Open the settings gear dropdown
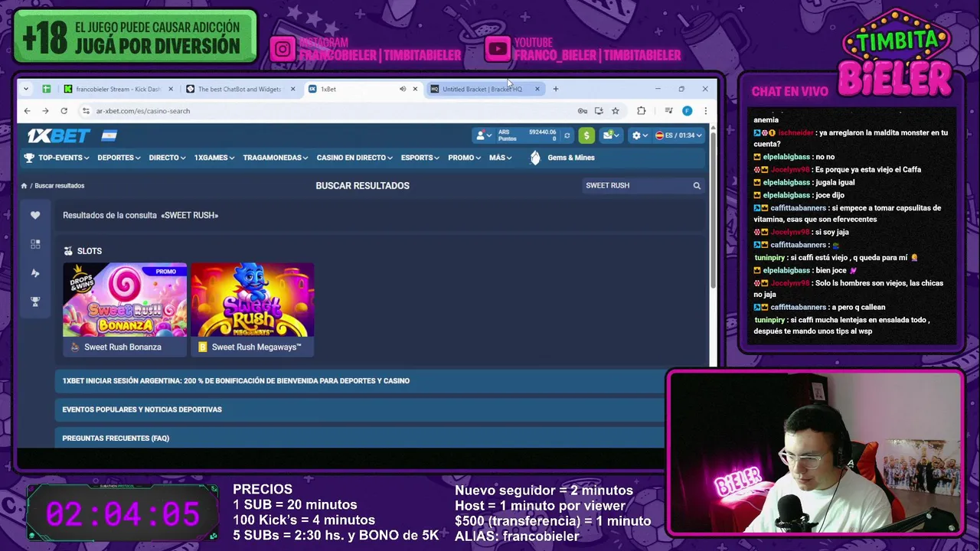Screen dimensions: 980x551 (639, 135)
